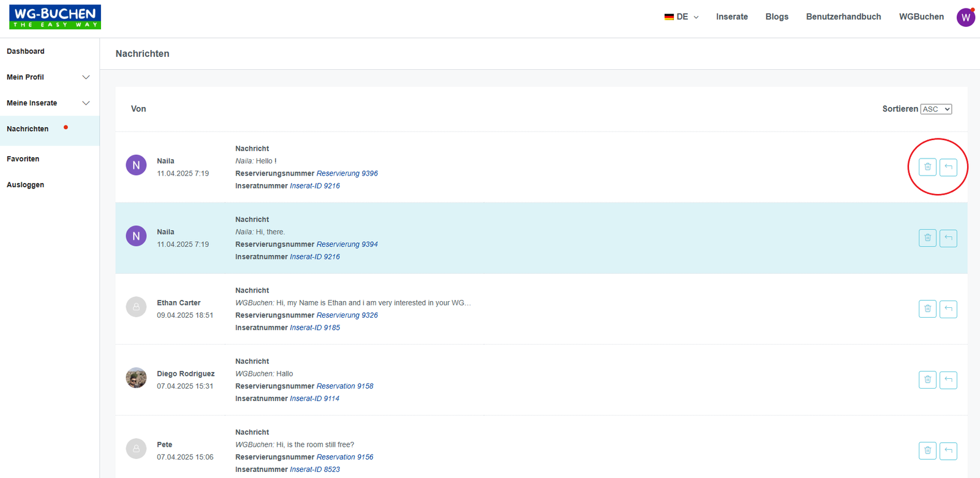Click Diego Rodriguez's profile photo

[136, 378]
